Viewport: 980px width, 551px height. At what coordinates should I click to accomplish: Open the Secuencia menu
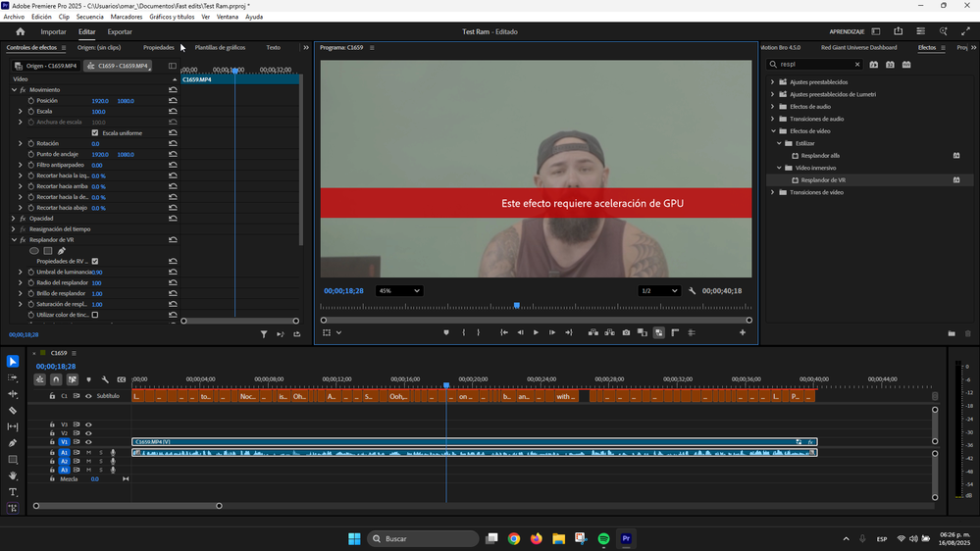pos(90,17)
